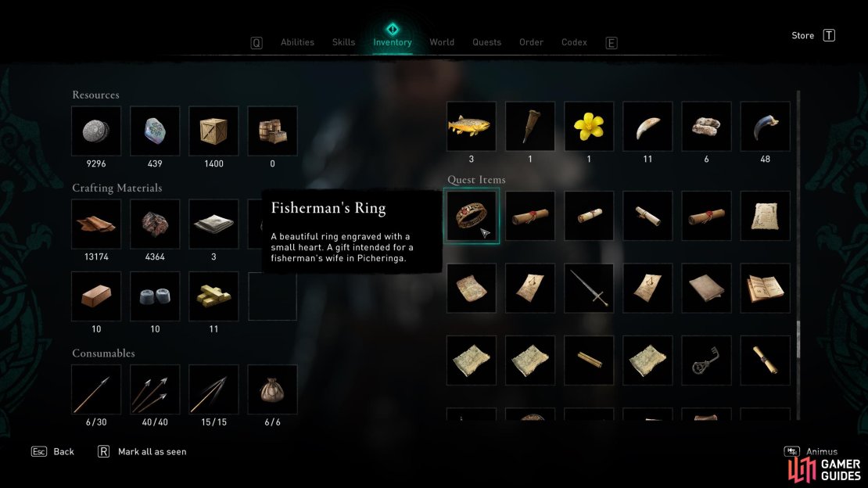This screenshot has width=868, height=488.
Task: Open the Skills tab
Action: pyautogui.click(x=344, y=42)
